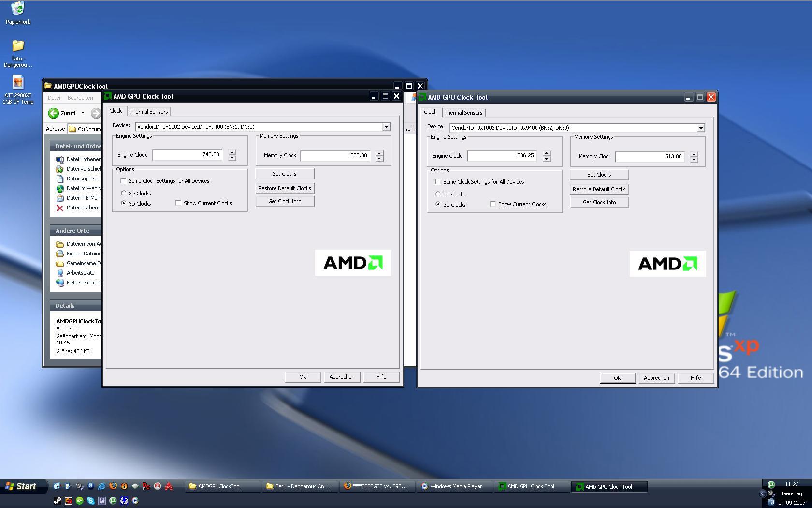The width and height of the screenshot is (812, 508).
Task: Open Bearbeiten menu in Explorer window
Action: pyautogui.click(x=80, y=98)
